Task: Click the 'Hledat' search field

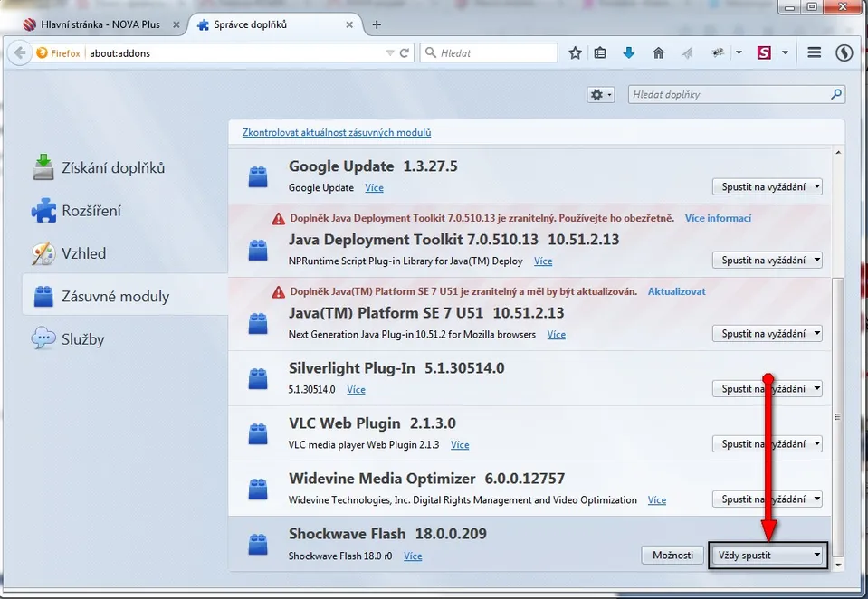Action: click(x=489, y=53)
